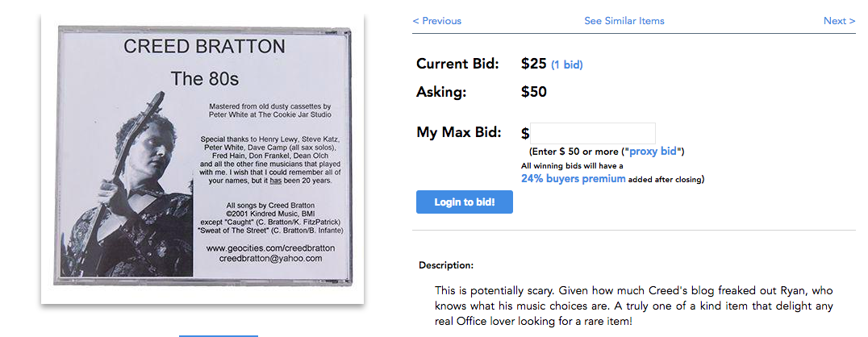Image resolution: width=868 pixels, height=337 pixels.
Task: Click the Asking label
Action: [x=441, y=92]
